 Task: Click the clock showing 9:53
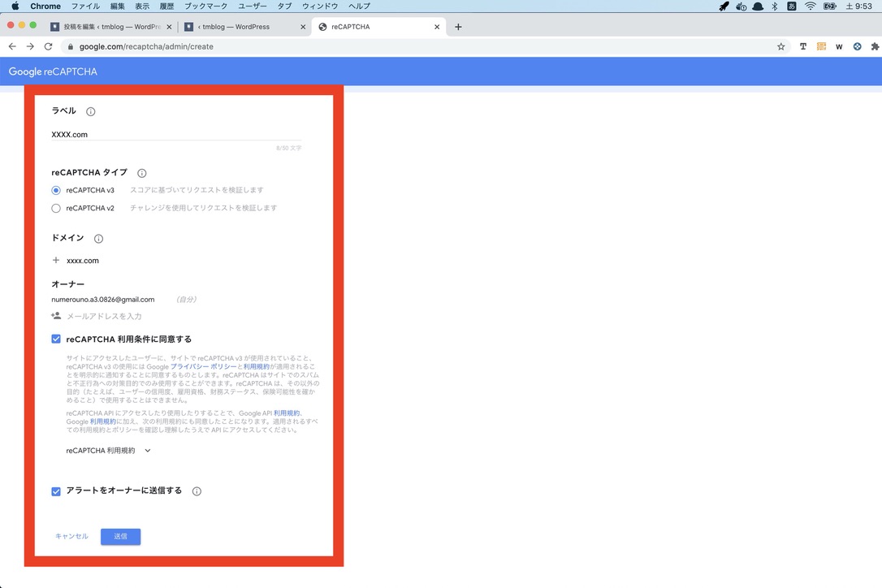[859, 6]
